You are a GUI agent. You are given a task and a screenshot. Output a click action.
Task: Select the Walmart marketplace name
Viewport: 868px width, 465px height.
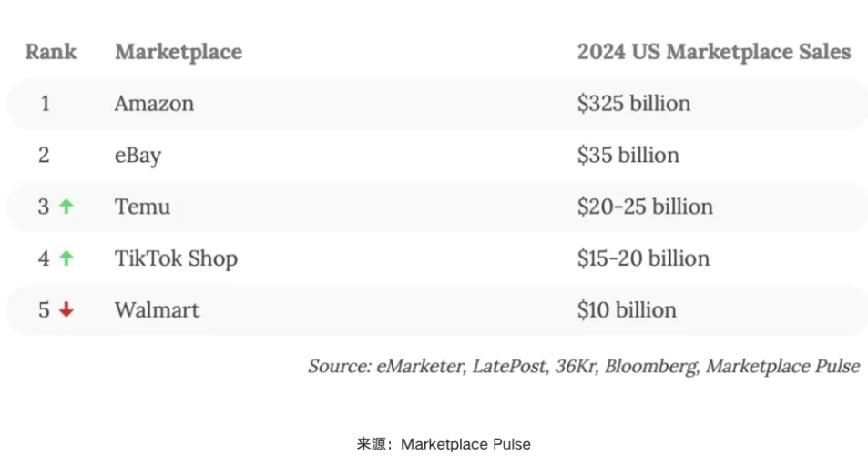tap(157, 310)
